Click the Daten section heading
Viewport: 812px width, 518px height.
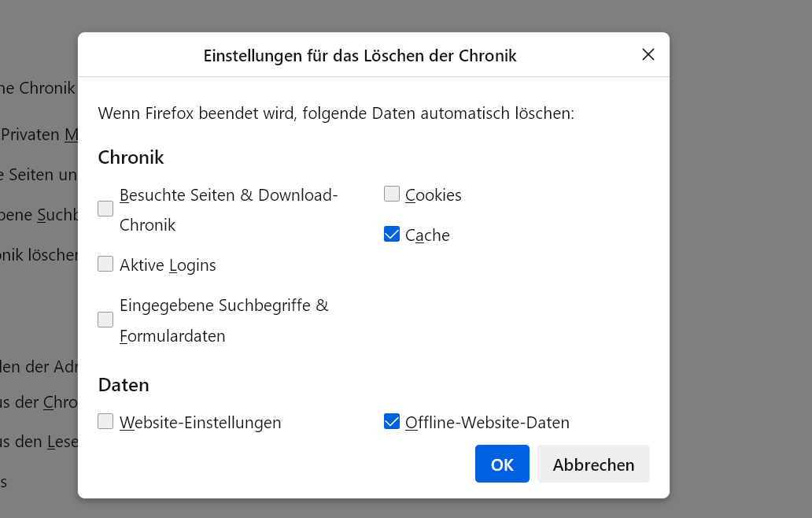124,385
